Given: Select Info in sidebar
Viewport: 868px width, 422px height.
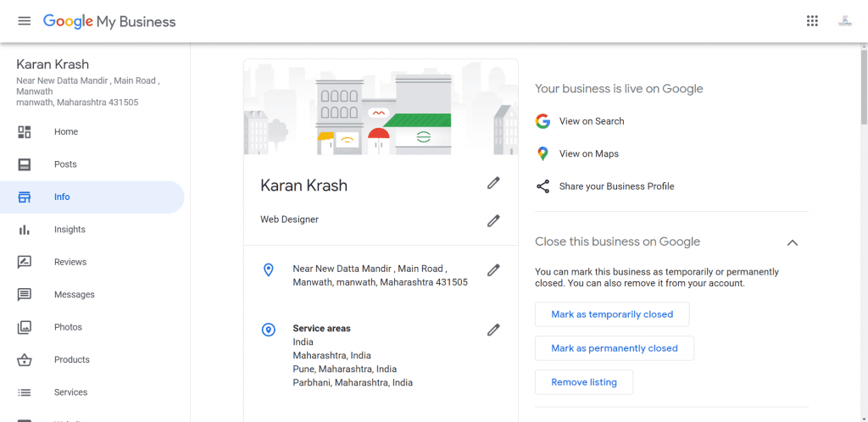Looking at the screenshot, I should click(x=92, y=197).
